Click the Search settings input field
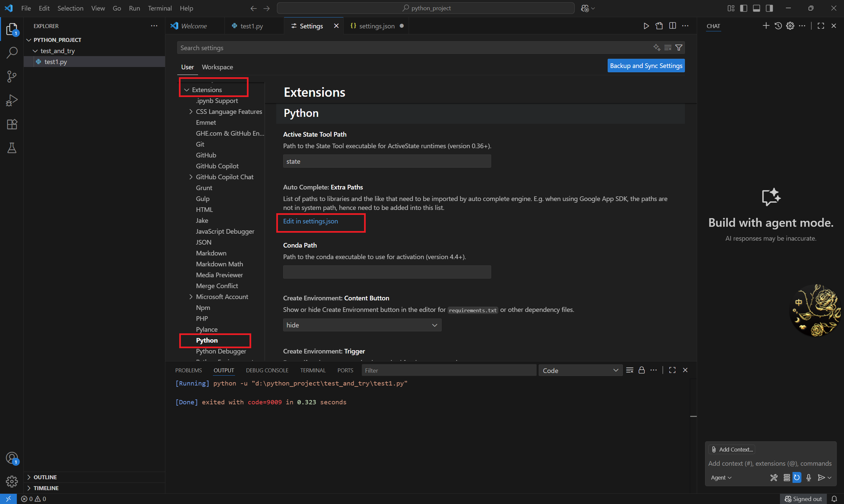844x504 pixels. point(408,48)
